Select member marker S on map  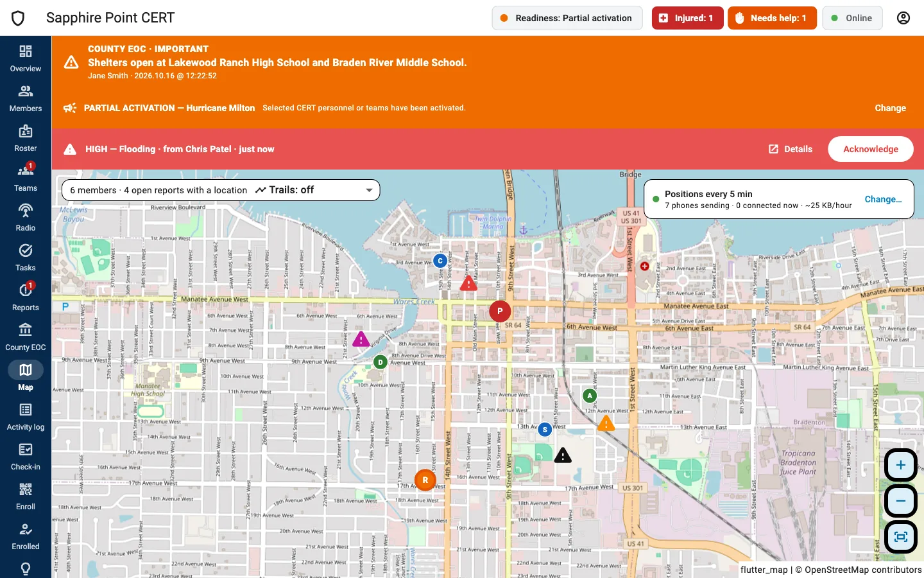point(545,430)
